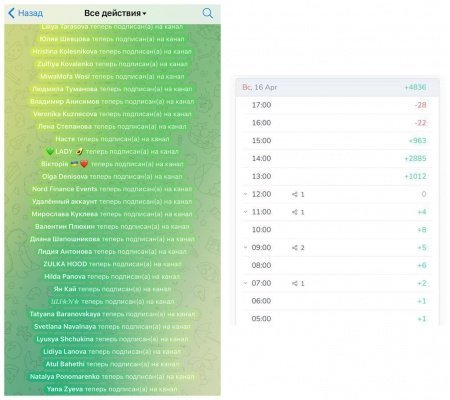Click the -28 value at 17:00
Screen dimensions: 450x400
[x=420, y=105]
